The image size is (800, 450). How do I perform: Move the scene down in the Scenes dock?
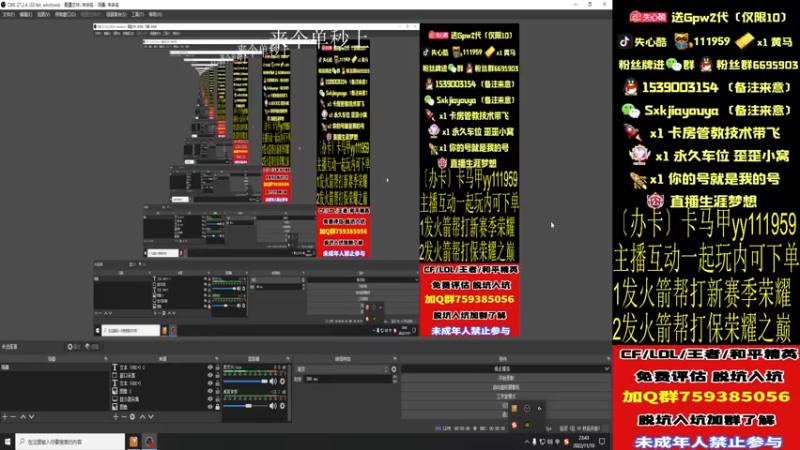pos(32,417)
